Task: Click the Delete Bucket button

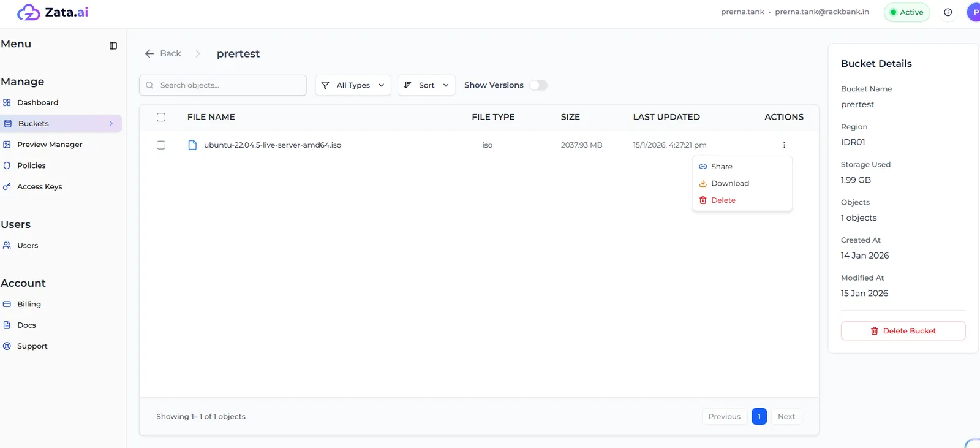Action: coord(903,331)
